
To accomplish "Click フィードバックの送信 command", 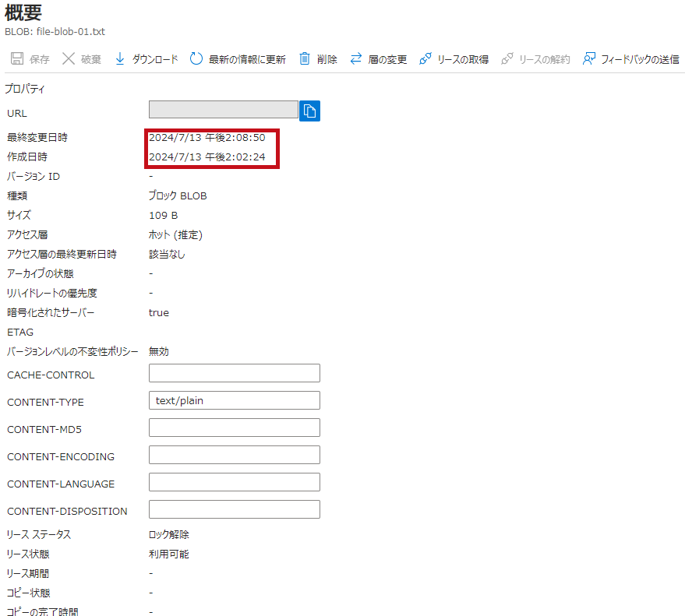I will point(640,59).
